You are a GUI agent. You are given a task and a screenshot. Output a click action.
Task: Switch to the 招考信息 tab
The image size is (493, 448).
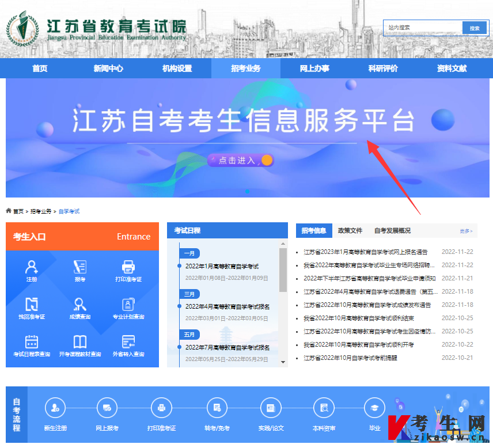point(314,230)
